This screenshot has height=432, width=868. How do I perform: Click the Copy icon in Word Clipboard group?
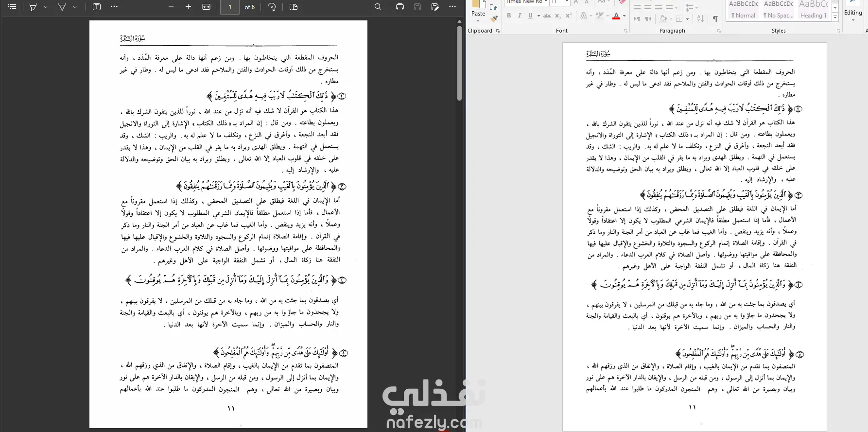(494, 8)
